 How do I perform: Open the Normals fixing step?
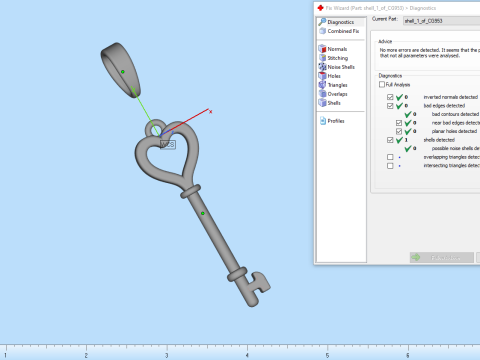(x=337, y=49)
